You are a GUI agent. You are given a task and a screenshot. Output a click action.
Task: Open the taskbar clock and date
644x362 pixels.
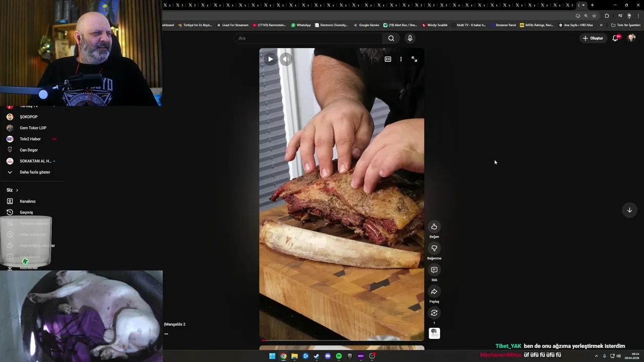[x=632, y=356]
